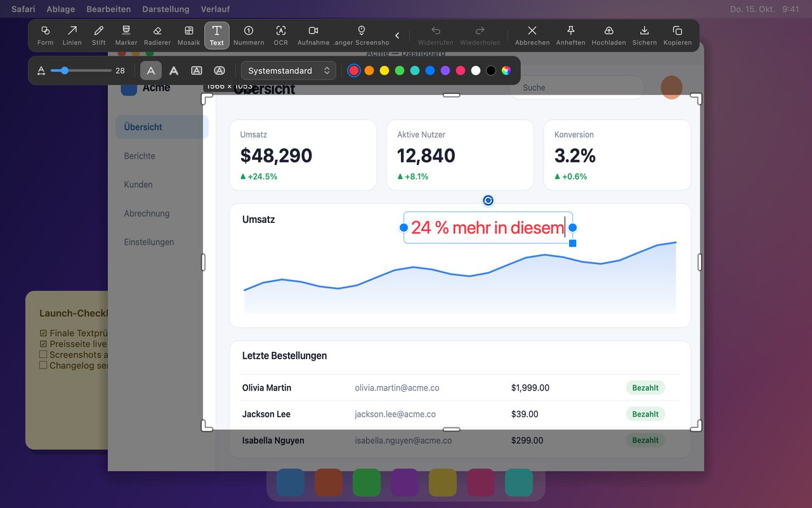This screenshot has width=812, height=508.
Task: Click Kopieren to copy the screenshot
Action: click(x=678, y=36)
